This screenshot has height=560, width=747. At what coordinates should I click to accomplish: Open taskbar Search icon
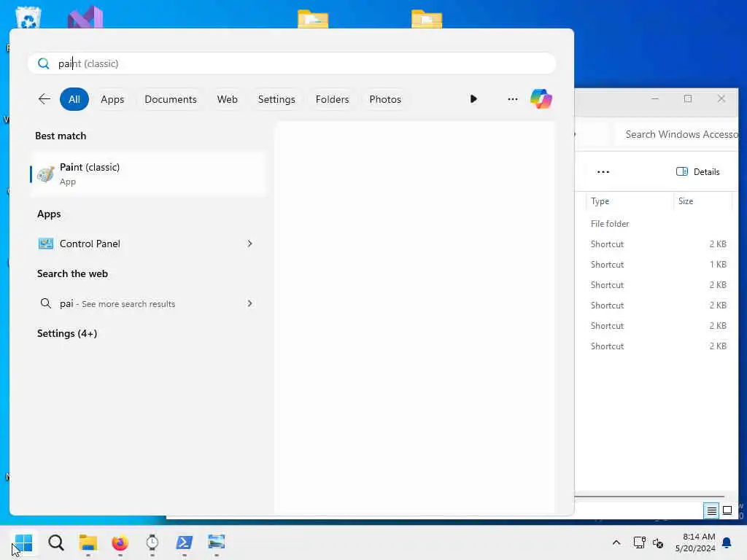pos(56,542)
